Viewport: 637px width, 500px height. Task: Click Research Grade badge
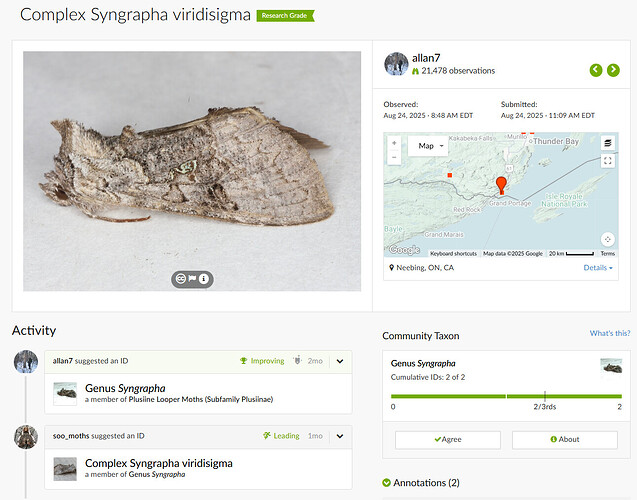click(x=285, y=15)
